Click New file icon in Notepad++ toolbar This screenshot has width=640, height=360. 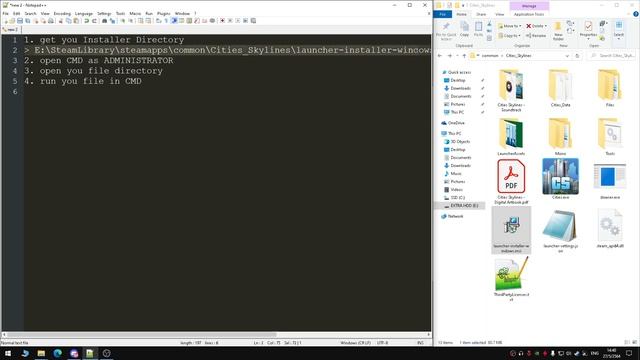[5, 20]
